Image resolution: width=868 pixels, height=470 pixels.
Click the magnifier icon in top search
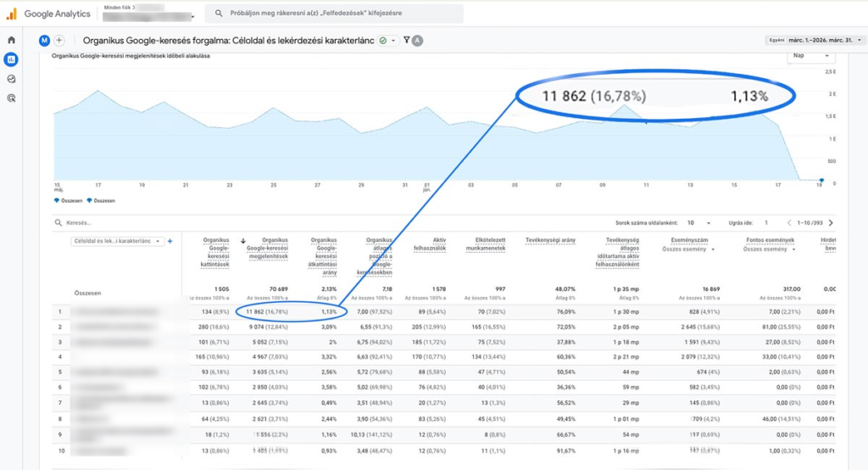click(219, 14)
